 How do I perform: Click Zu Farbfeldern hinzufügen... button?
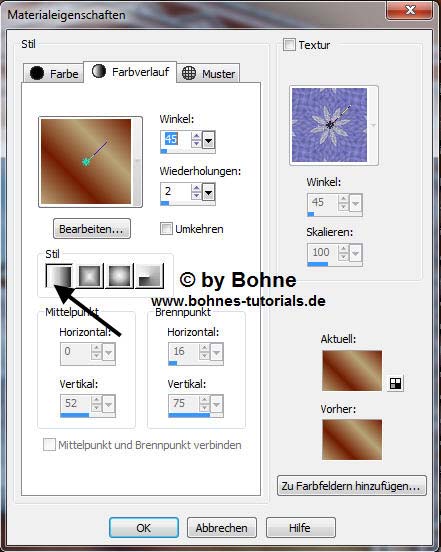click(x=352, y=486)
